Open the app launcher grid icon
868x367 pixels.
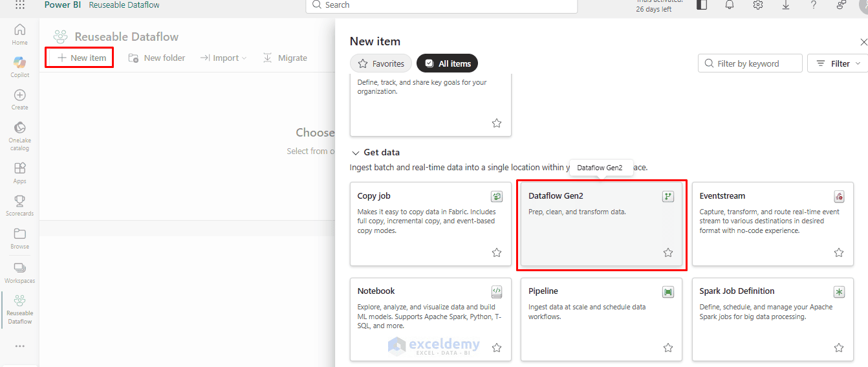20,5
